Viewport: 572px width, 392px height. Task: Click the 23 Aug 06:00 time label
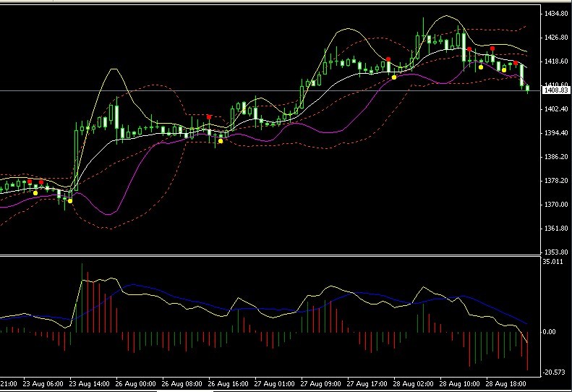point(43,384)
